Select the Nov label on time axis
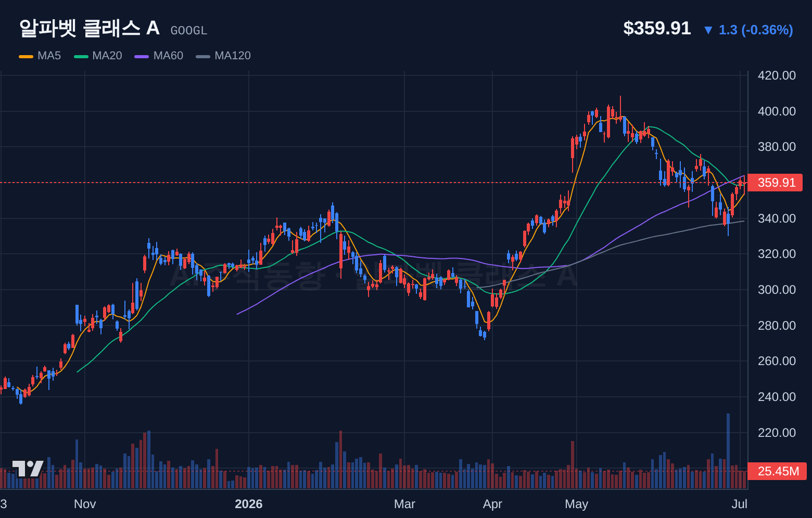The image size is (812, 518). [85, 504]
